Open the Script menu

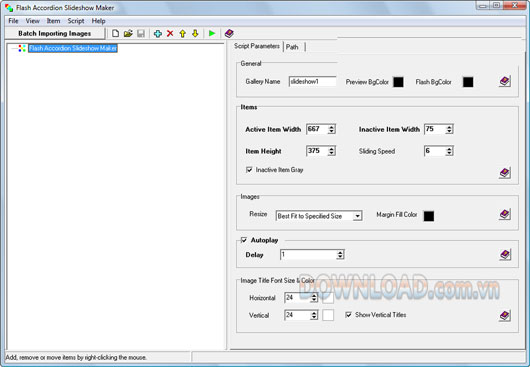(x=76, y=21)
